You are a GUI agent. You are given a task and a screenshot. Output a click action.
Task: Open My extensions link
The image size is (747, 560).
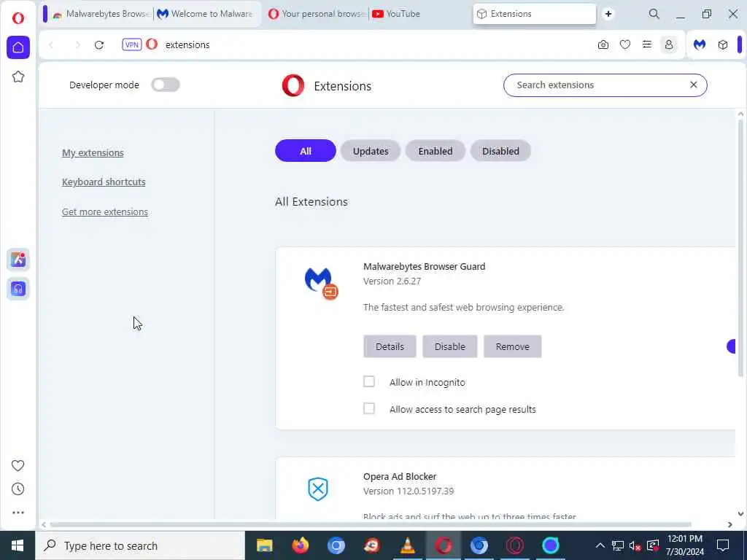[x=93, y=153]
